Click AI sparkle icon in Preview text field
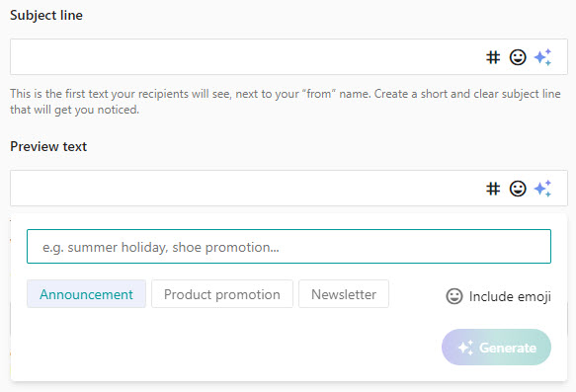 542,189
